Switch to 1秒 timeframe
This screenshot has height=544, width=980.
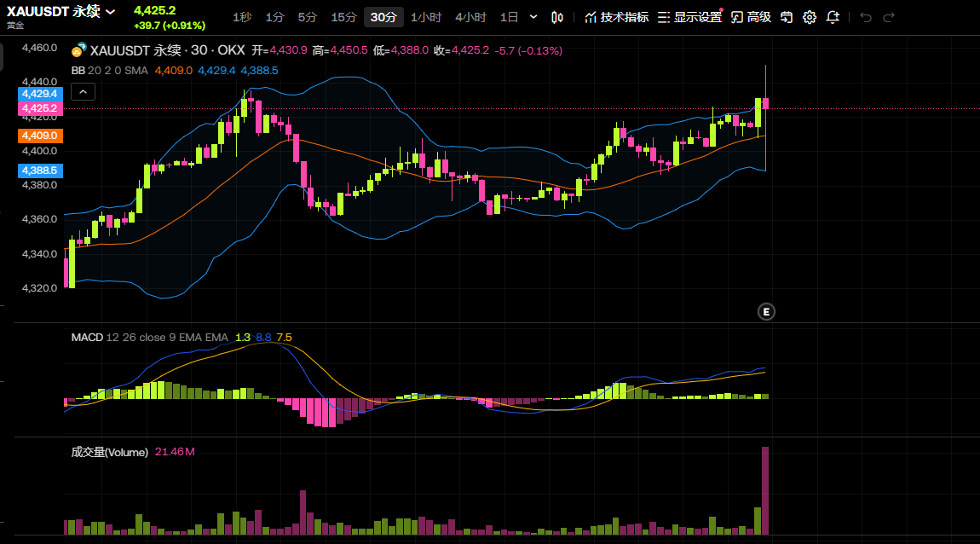(x=242, y=18)
